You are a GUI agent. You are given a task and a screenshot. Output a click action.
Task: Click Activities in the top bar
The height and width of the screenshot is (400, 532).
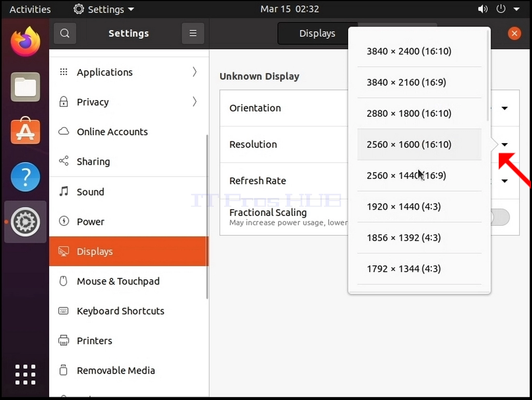coord(30,9)
